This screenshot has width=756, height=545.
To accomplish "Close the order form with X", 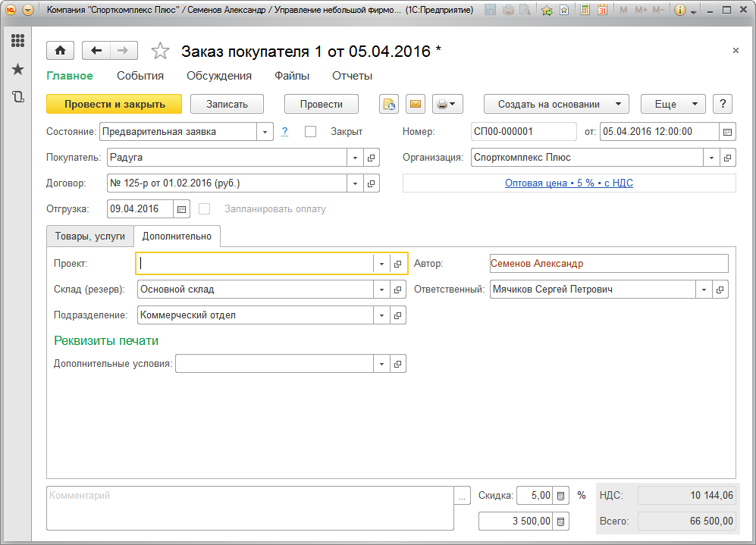I will (736, 50).
